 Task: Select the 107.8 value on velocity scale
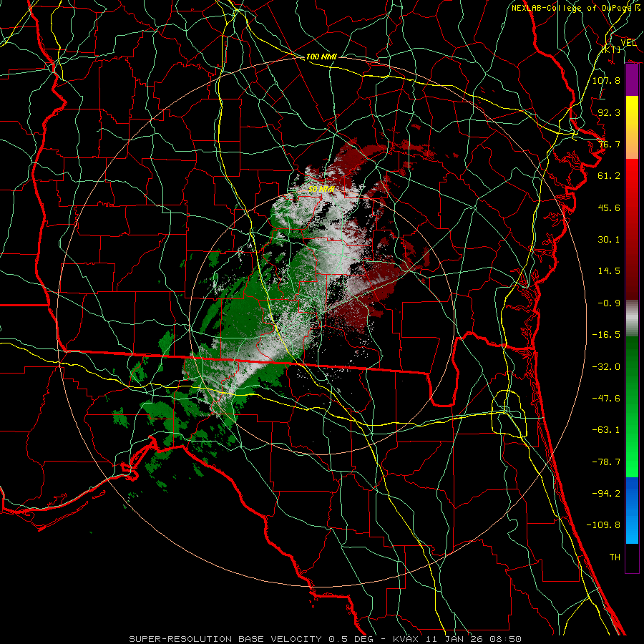tap(606, 80)
